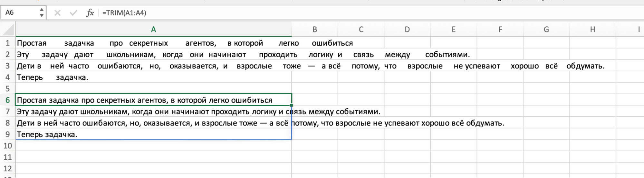Image resolution: width=644 pixels, height=178 pixels.
Task: Select row 1 header
Action: coord(7,43)
